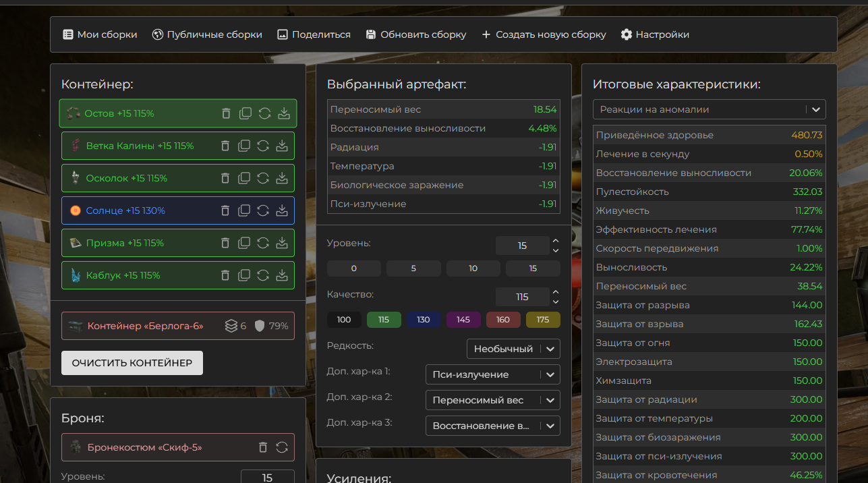The width and height of the screenshot is (868, 483).
Task: Click the swap icon for Осколок
Action: [x=263, y=178]
